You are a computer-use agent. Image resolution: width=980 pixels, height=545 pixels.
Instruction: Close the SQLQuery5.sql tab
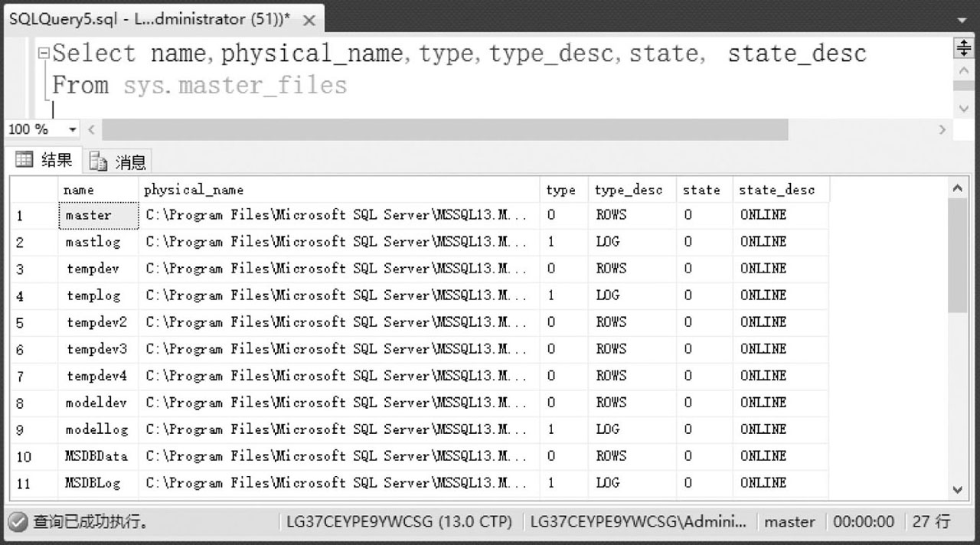click(x=309, y=21)
